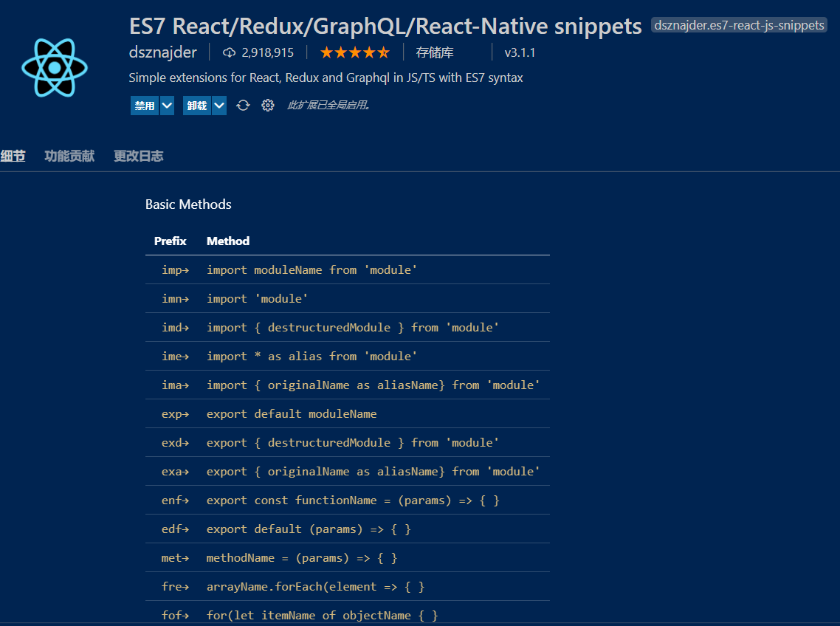Click the dsznajder.es7-react-js-snippets identifier badge
840x626 pixels.
[739, 25]
